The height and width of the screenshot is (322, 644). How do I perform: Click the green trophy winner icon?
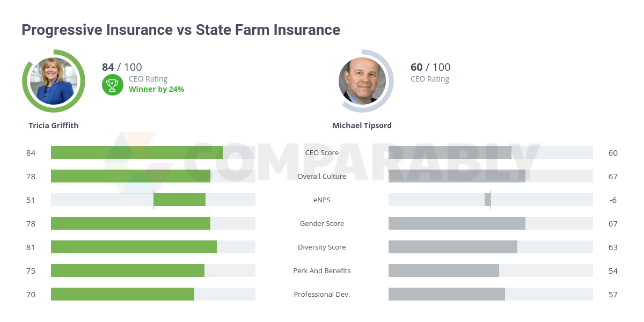[112, 84]
